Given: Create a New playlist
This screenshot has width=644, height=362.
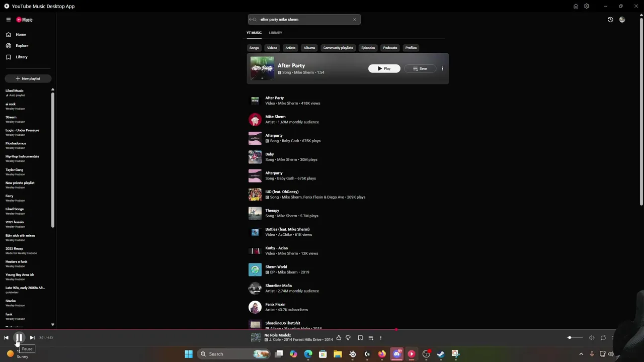Looking at the screenshot, I should 28,78.
